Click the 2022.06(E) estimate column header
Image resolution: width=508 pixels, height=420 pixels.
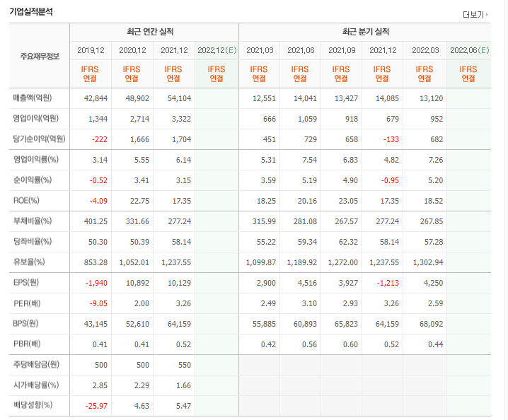[x=470, y=50]
